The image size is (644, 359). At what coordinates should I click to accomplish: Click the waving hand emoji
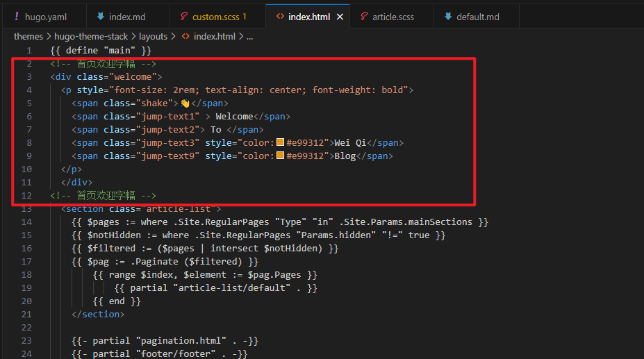(185, 103)
